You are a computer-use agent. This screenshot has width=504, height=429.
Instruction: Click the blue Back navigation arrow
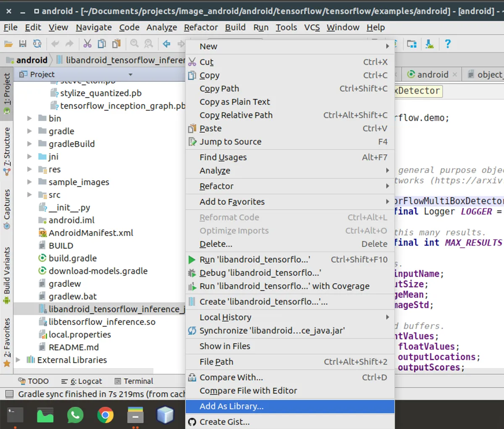[x=167, y=44]
